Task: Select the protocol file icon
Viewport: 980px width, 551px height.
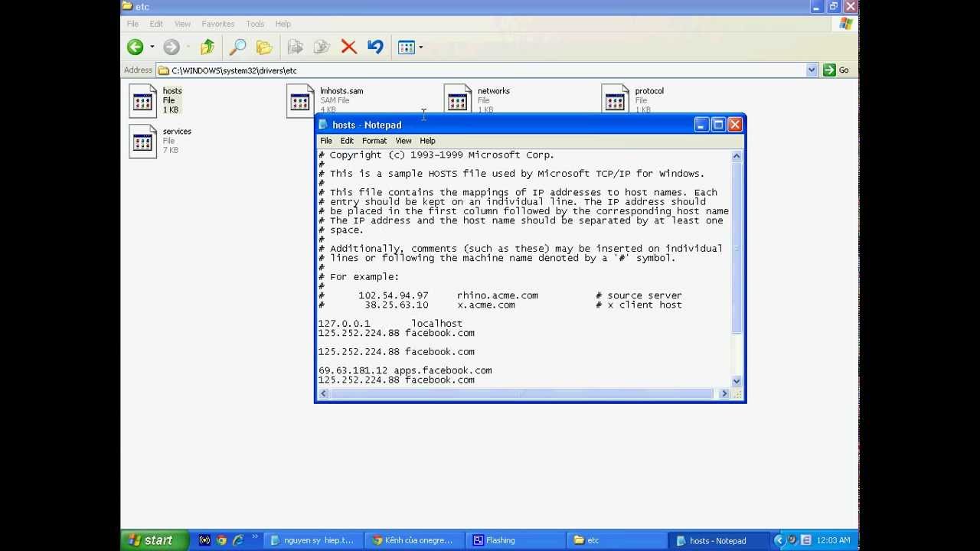Action: [616, 99]
